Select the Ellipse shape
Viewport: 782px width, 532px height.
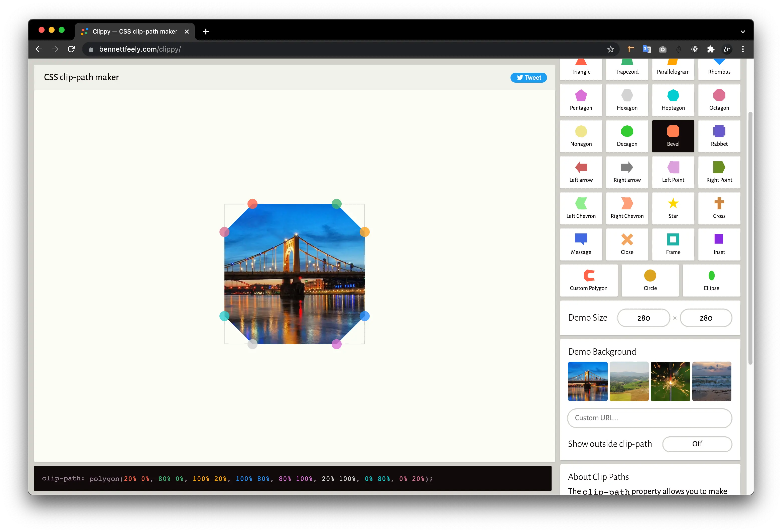click(x=711, y=280)
